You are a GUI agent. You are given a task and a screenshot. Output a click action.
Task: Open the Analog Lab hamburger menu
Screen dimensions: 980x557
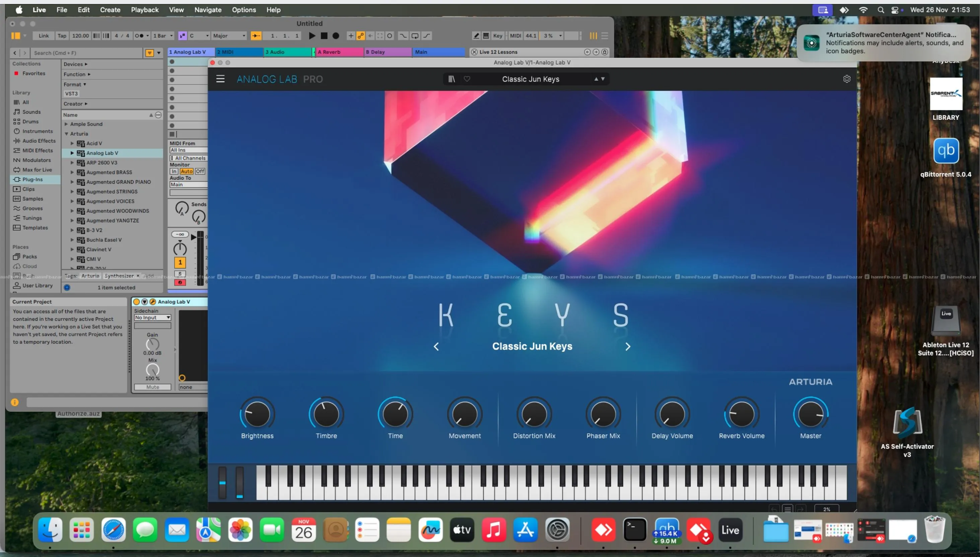[220, 79]
